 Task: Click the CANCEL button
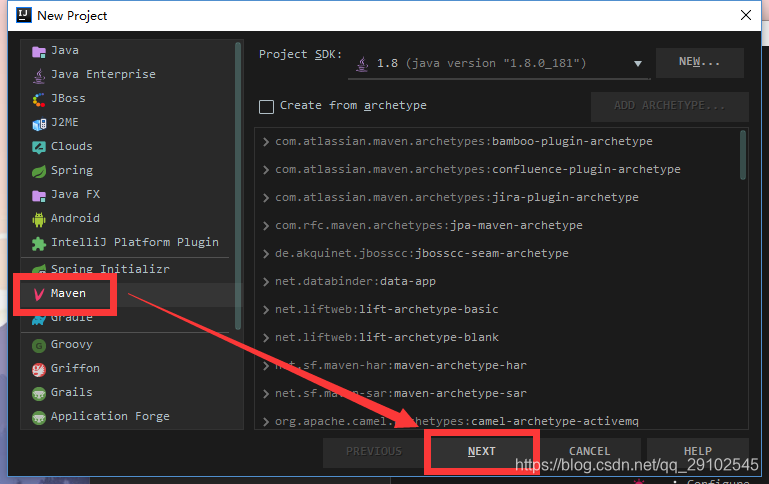coord(590,452)
